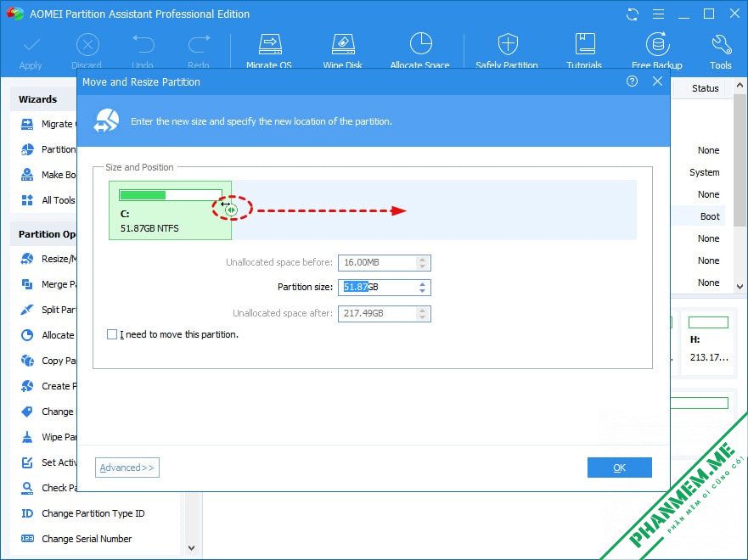748x560 pixels.
Task: Click the Allocate sidebar icon
Action: (x=27, y=335)
